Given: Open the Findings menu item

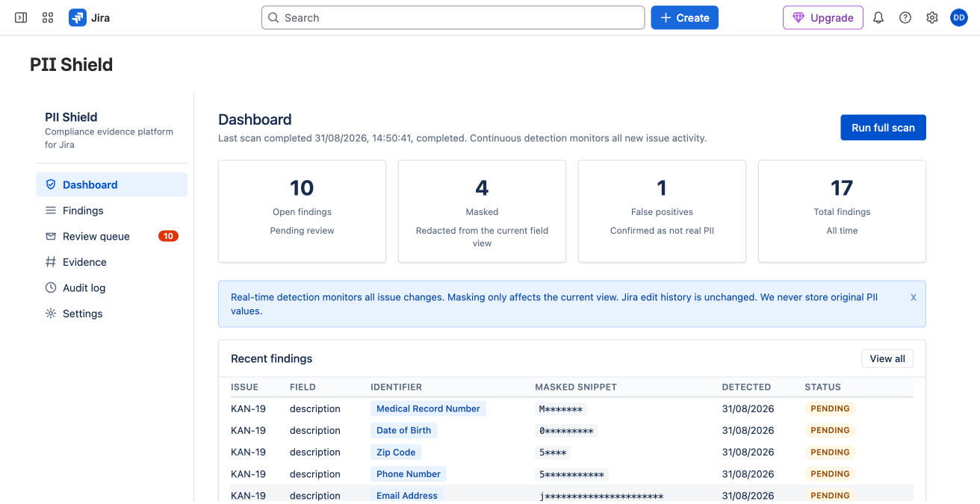Looking at the screenshot, I should [111, 211].
